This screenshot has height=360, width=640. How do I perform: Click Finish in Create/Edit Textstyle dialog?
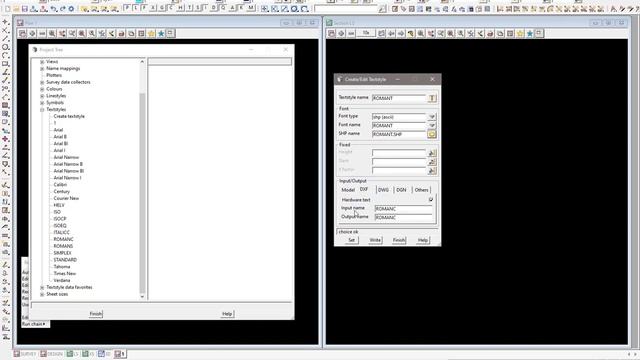click(399, 240)
